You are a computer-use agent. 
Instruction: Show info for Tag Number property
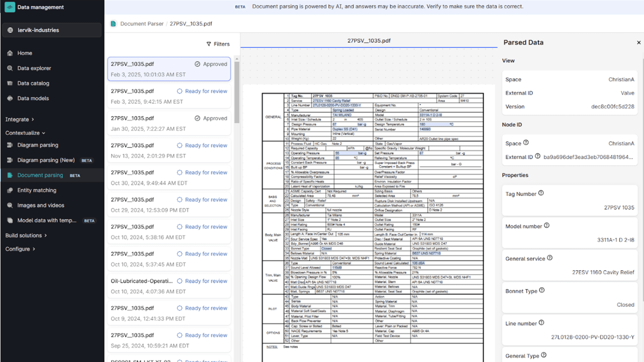click(x=541, y=193)
